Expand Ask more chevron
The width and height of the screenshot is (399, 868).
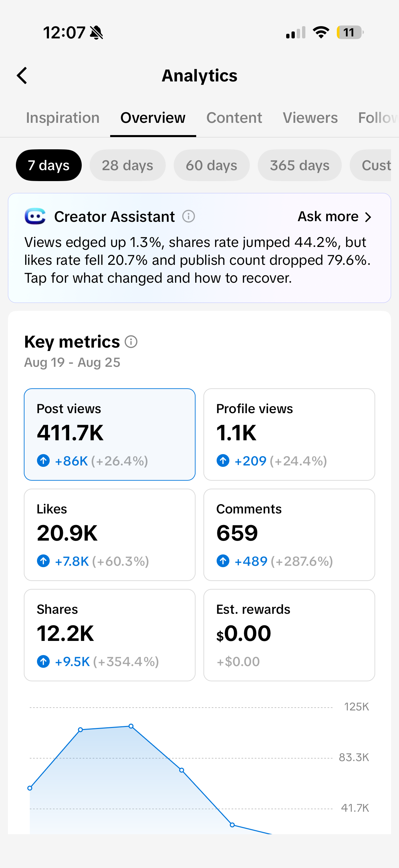click(x=368, y=217)
